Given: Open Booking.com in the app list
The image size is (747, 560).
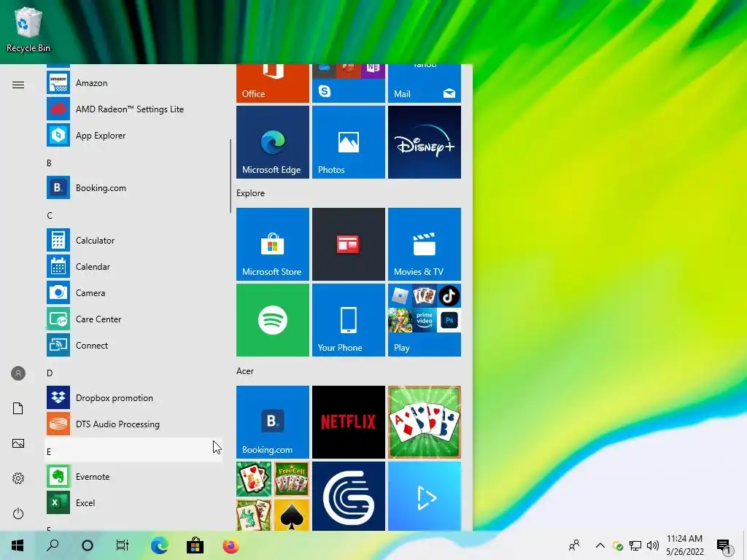Looking at the screenshot, I should click(x=133, y=187).
